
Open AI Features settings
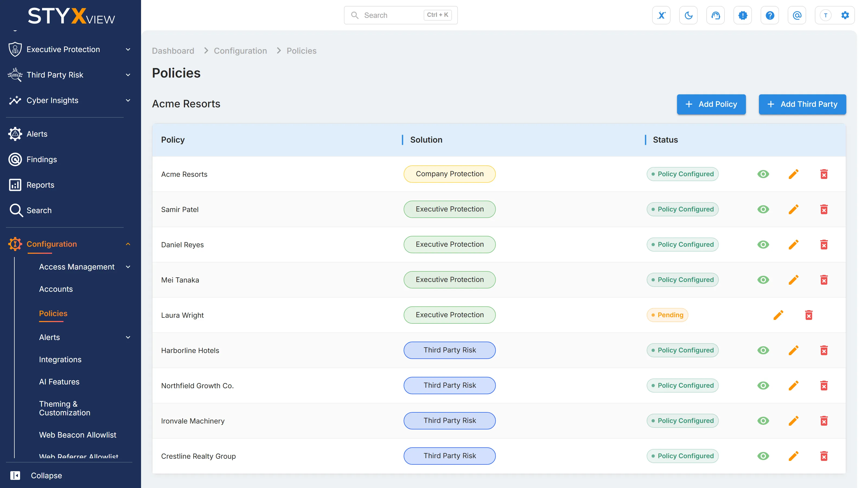point(59,382)
